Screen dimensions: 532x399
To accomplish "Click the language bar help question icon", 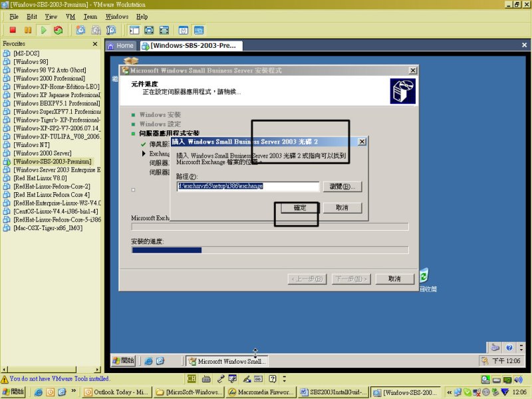I will [273, 378].
